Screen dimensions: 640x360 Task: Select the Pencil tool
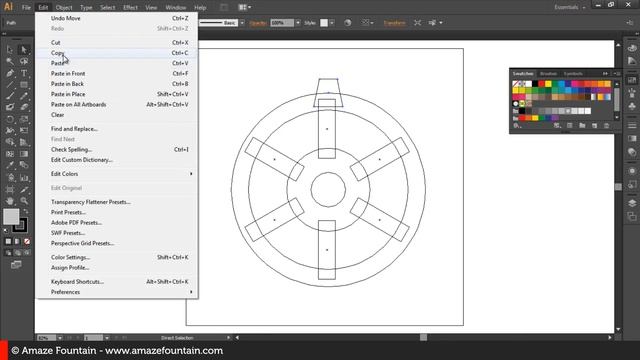pyautogui.click(x=24, y=96)
